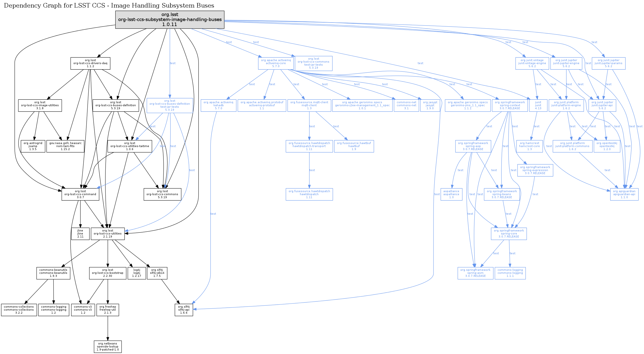The image size is (644, 354).
Task: Click the mqtt-client 1.3 node
Action: click(309, 105)
